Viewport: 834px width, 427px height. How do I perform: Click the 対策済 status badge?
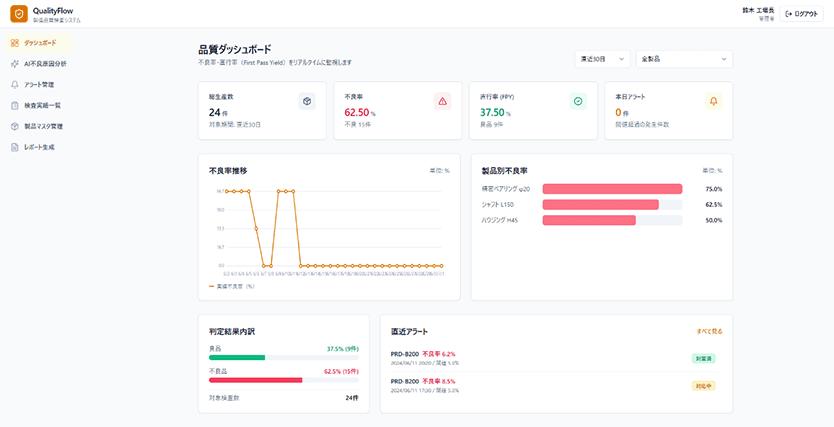[x=703, y=358]
